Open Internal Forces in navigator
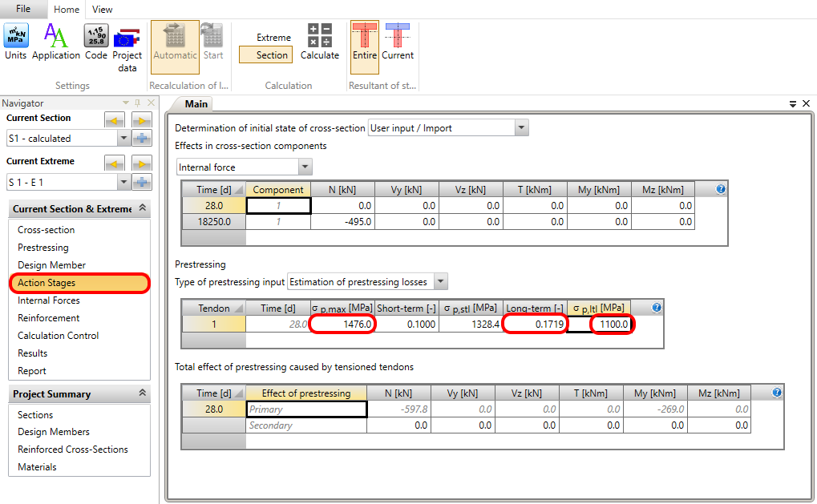This screenshot has width=817, height=504. (x=49, y=300)
